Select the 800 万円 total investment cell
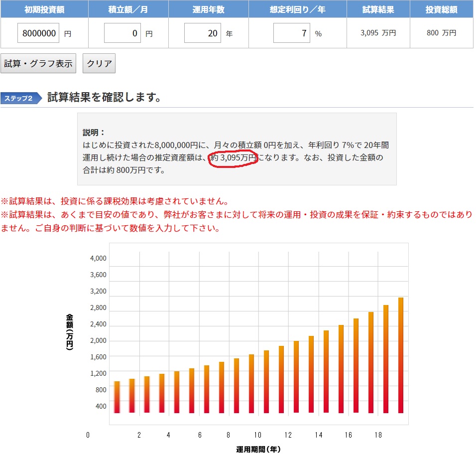This screenshot has height=459, width=476. pos(441,33)
